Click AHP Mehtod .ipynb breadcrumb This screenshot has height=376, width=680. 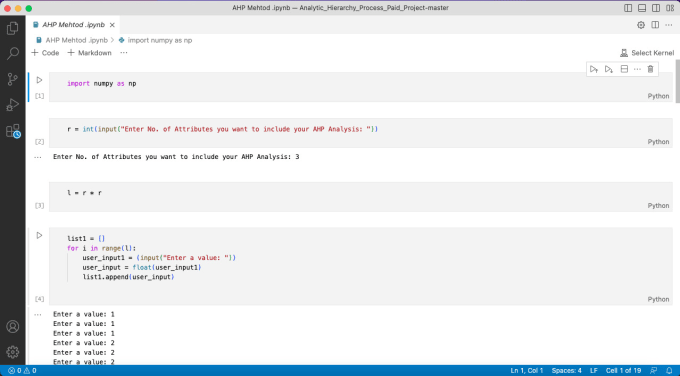72,40
